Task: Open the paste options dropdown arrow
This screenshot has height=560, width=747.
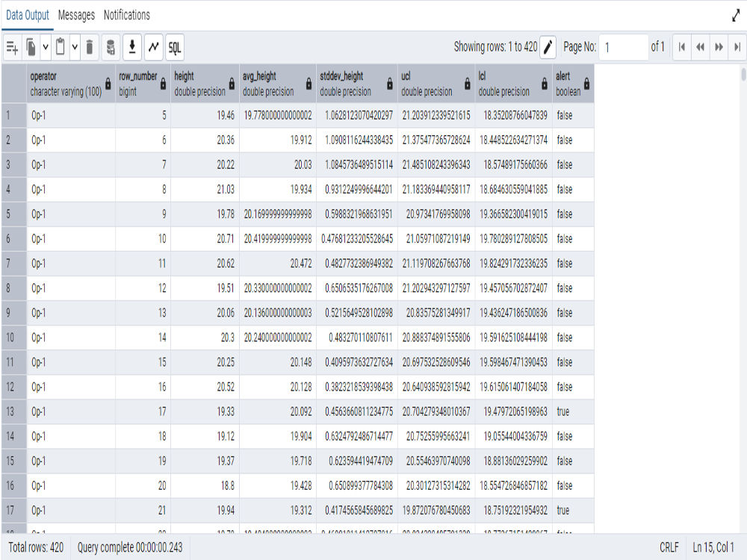Action: coord(75,47)
